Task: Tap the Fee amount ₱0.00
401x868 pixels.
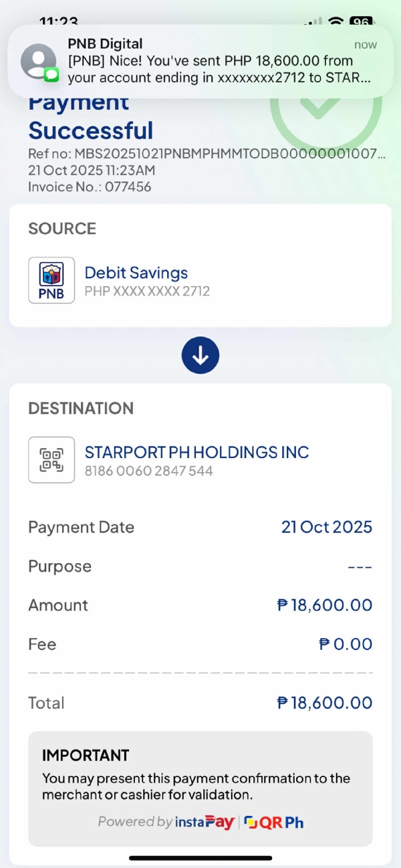Action: coord(345,644)
